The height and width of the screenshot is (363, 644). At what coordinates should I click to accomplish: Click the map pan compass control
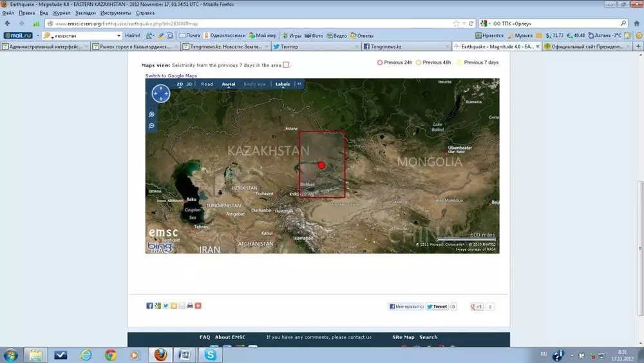(160, 94)
